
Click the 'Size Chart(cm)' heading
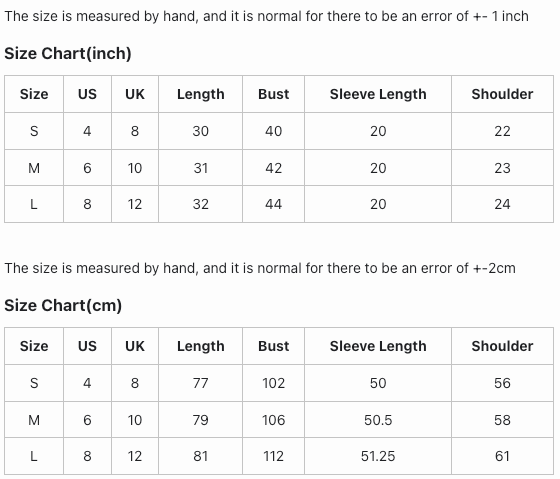pos(63,305)
